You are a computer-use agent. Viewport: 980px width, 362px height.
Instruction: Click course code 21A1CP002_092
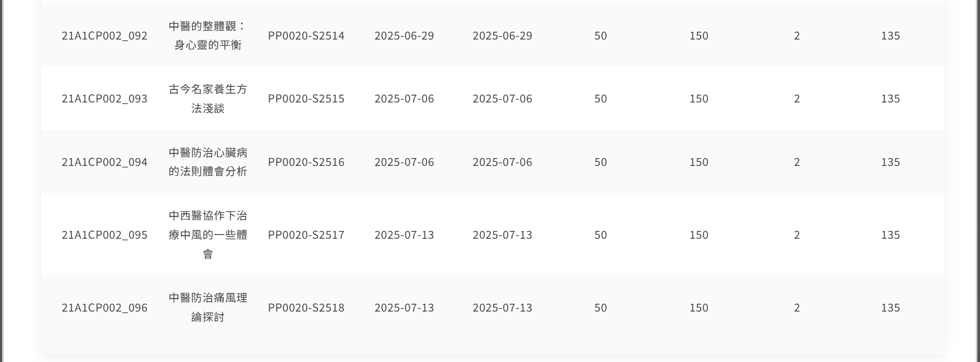pos(105,36)
